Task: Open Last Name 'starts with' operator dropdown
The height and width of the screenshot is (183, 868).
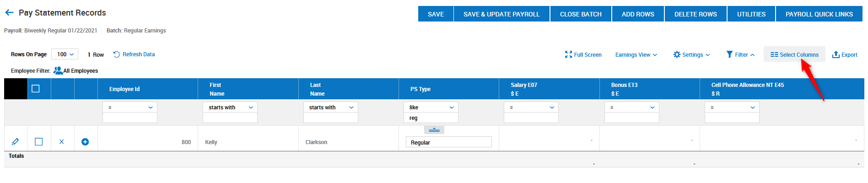Action: (x=330, y=107)
